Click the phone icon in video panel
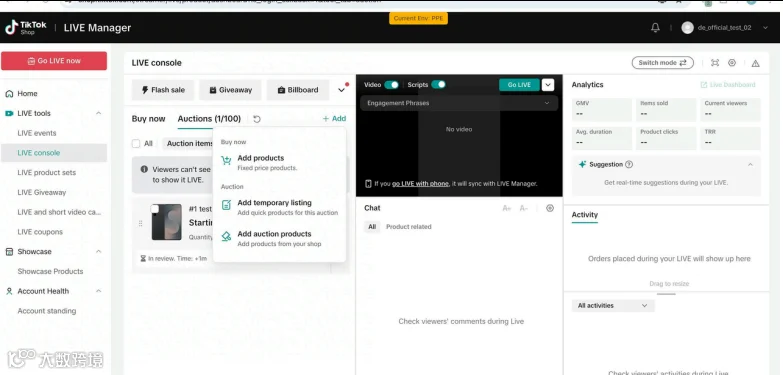Image resolution: width=783 pixels, height=375 pixels. (369, 184)
